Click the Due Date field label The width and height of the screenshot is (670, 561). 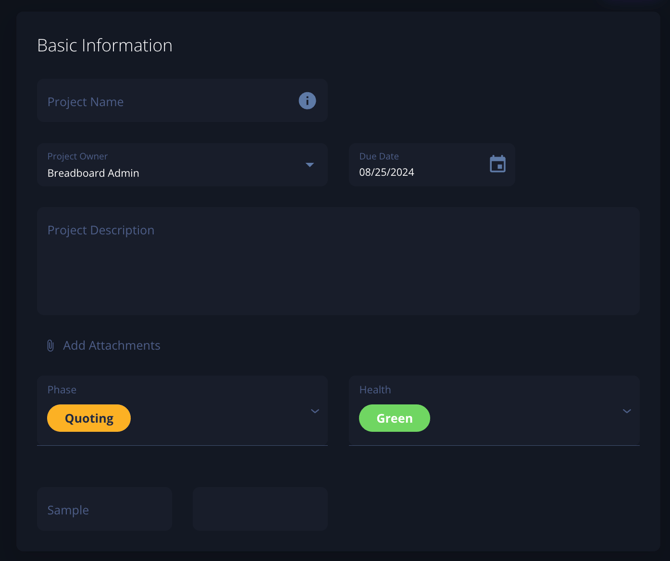[x=379, y=157]
